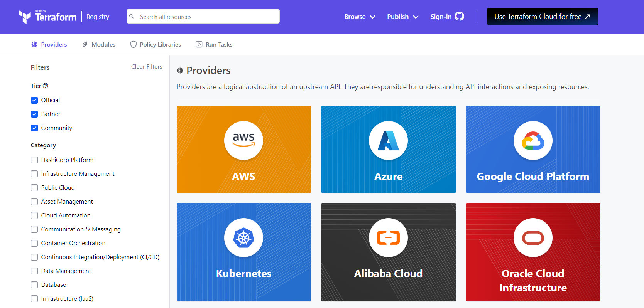
Task: Check the Infrastructure (IaaS) category
Action: click(x=34, y=299)
